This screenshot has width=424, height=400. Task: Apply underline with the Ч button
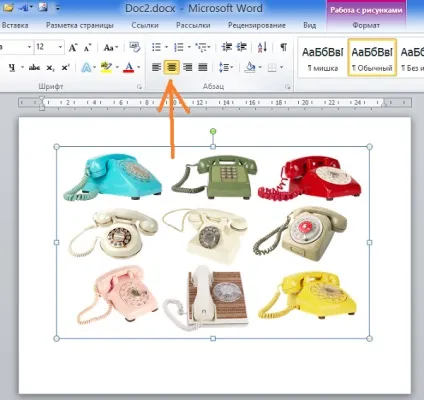(12, 68)
